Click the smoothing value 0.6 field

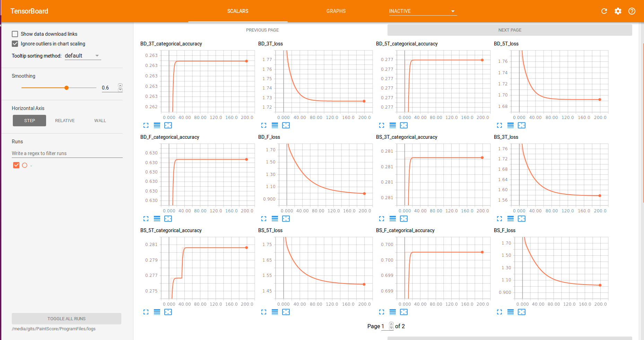click(109, 88)
